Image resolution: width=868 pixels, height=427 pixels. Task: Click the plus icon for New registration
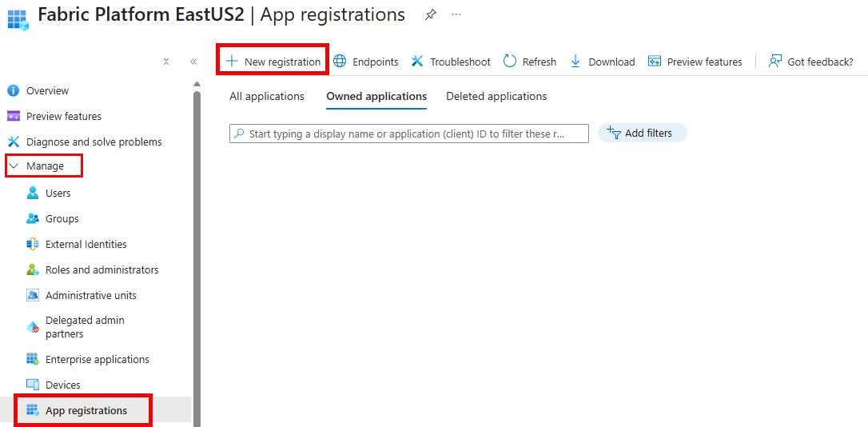pyautogui.click(x=232, y=62)
